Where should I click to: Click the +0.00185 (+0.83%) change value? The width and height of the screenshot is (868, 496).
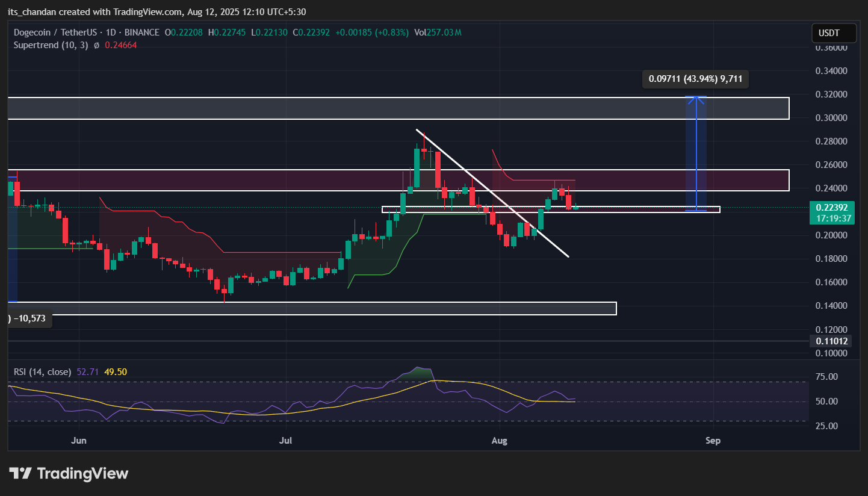tap(371, 33)
